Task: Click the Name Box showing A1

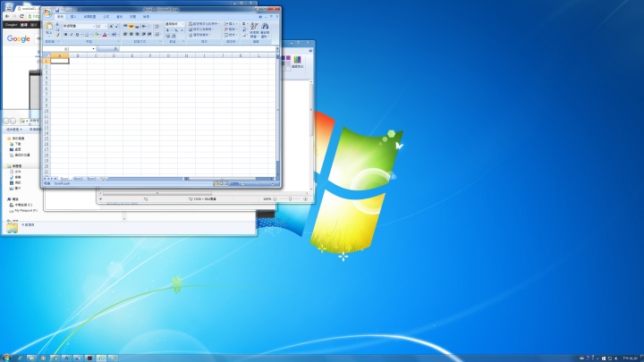Action: click(68, 49)
